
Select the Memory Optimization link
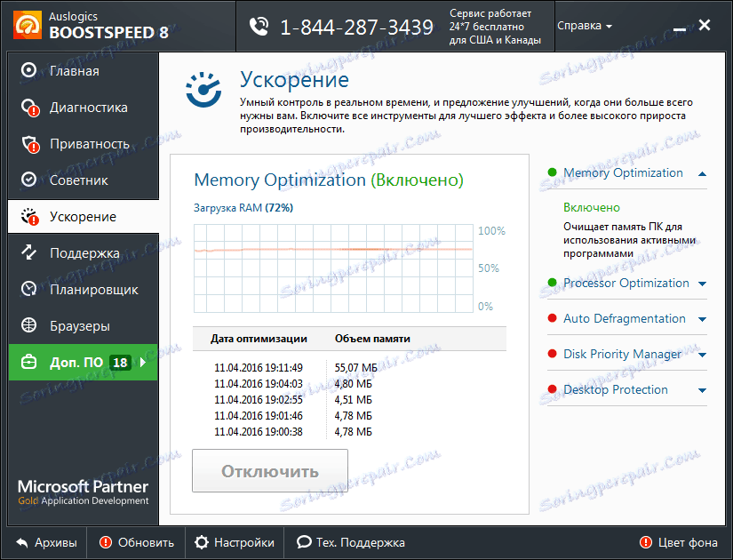click(623, 172)
